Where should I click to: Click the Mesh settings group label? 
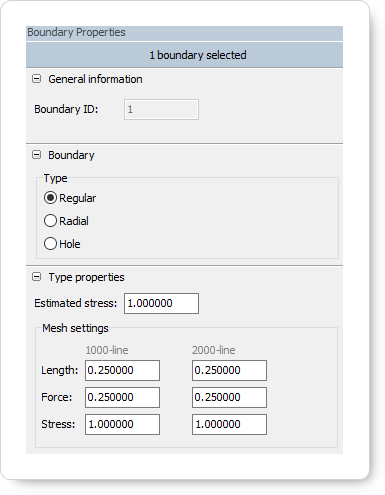(x=75, y=328)
